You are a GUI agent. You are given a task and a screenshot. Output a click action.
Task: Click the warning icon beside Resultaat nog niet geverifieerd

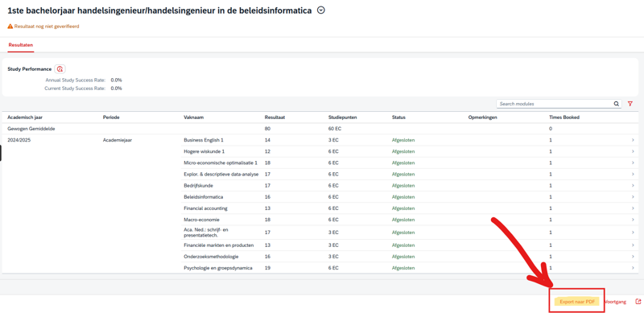tap(10, 26)
